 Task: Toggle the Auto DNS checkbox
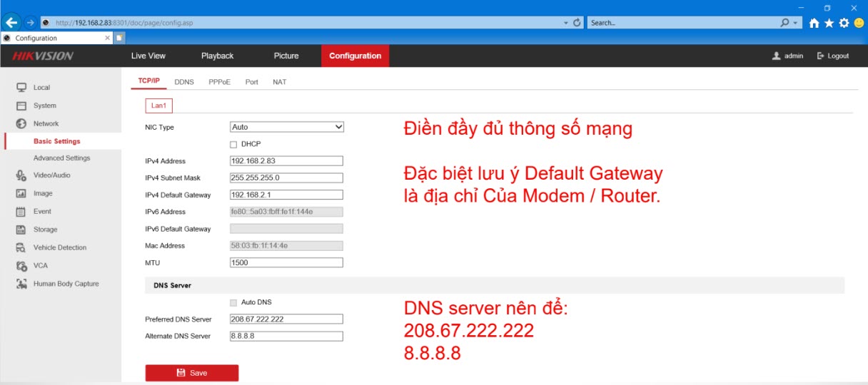click(x=233, y=302)
